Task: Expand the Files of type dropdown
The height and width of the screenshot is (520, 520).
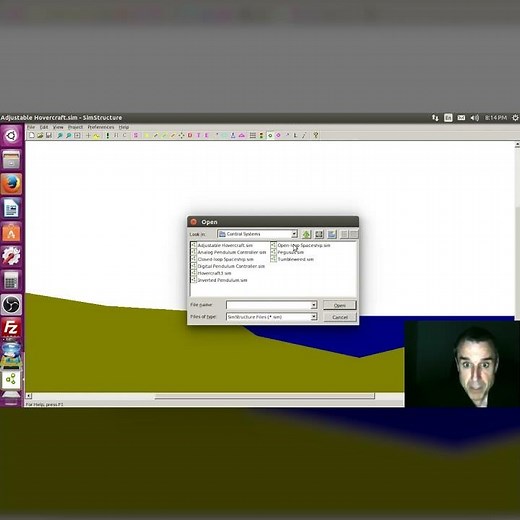Action: pos(314,317)
